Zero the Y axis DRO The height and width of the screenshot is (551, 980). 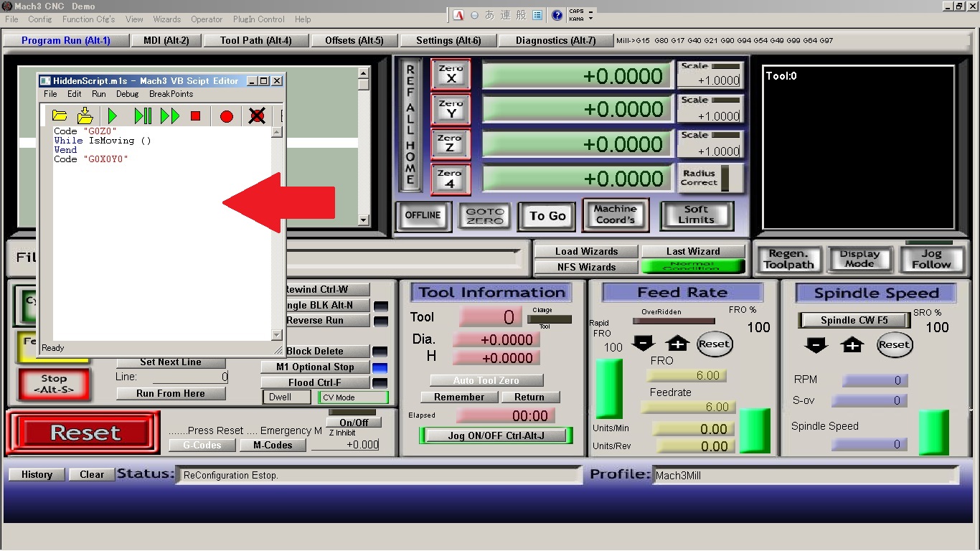coord(451,109)
